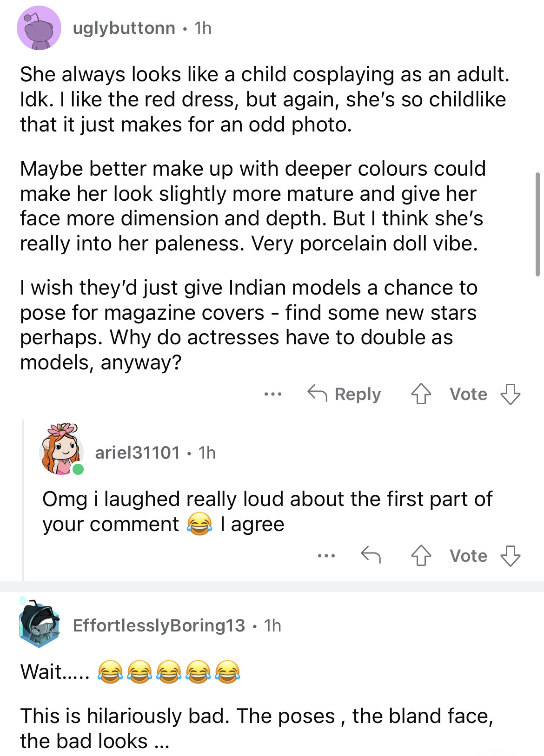Click the page scrollbar on right edge
The width and height of the screenshot is (544, 756).
coord(537,224)
